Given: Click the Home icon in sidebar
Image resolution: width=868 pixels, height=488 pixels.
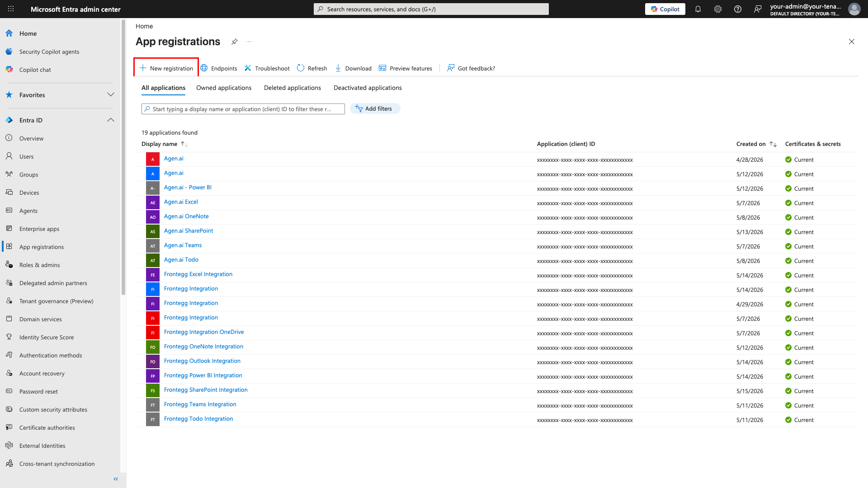Looking at the screenshot, I should click(9, 33).
